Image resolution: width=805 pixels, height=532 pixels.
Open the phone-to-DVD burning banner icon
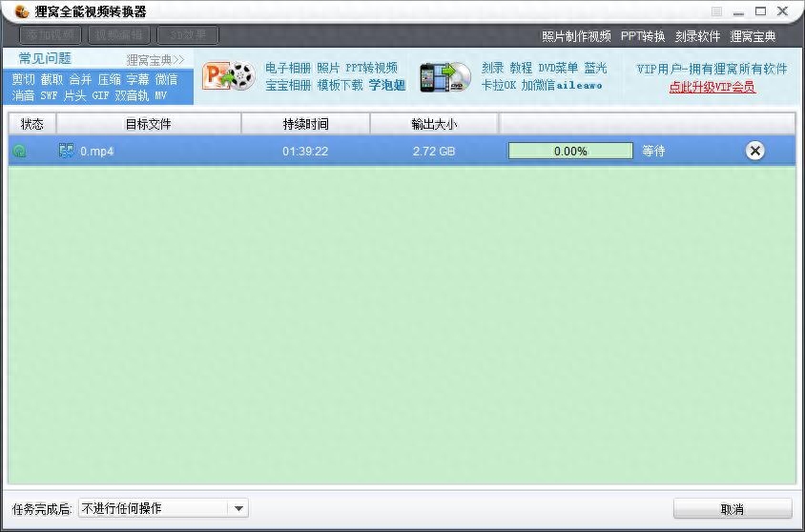click(445, 77)
